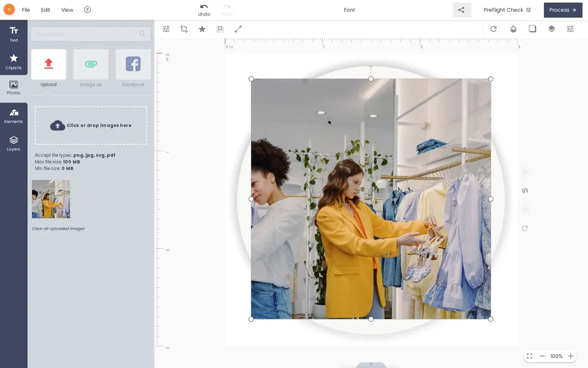Open the settings sliders icon at far right
The image size is (588, 368).
tap(570, 29)
